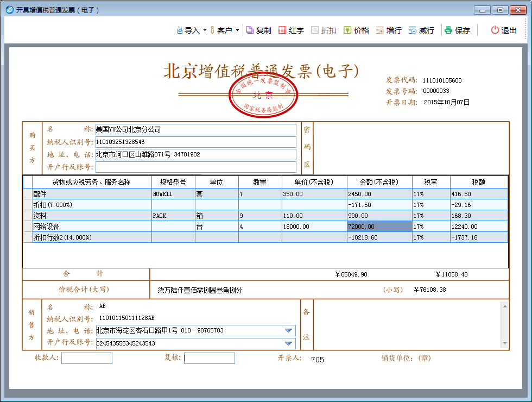Image resolution: width=532 pixels, height=402 pixels.
Task: Click the 数量 column header
Action: pos(260,183)
